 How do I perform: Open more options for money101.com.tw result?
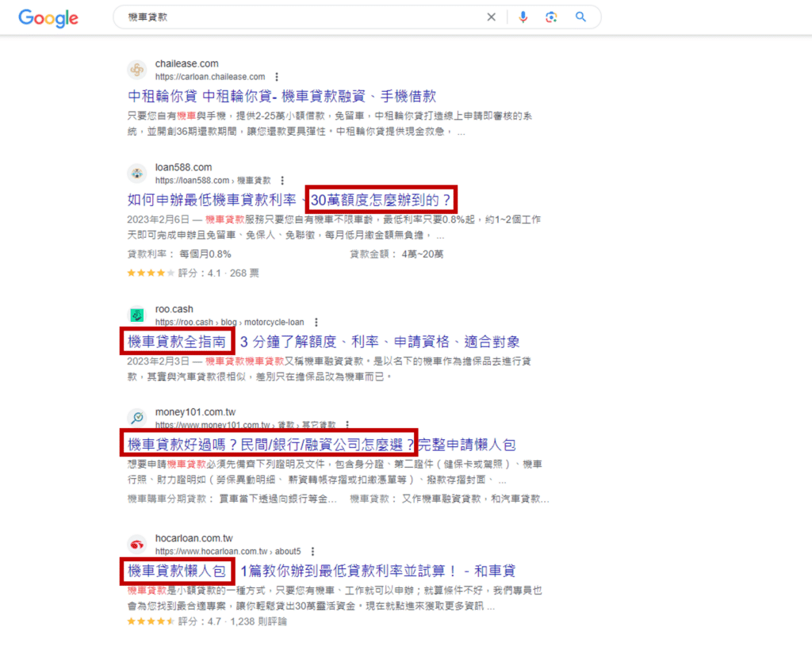click(x=347, y=426)
